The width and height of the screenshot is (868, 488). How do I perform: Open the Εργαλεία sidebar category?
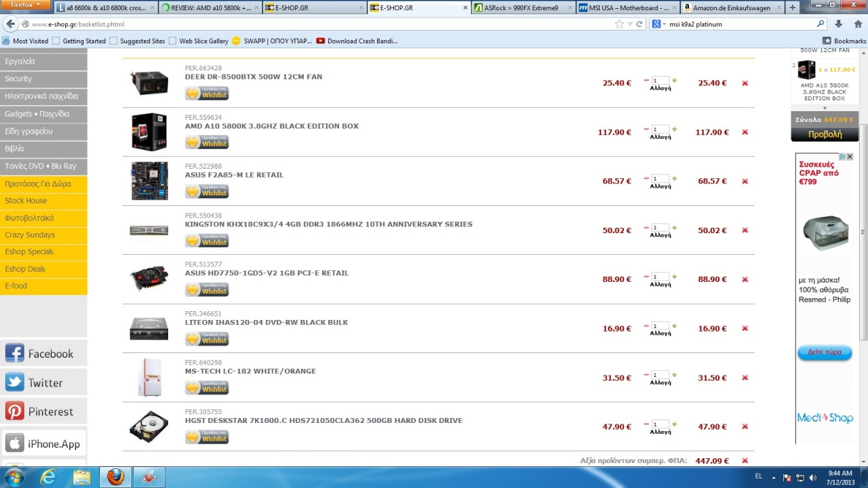click(43, 61)
